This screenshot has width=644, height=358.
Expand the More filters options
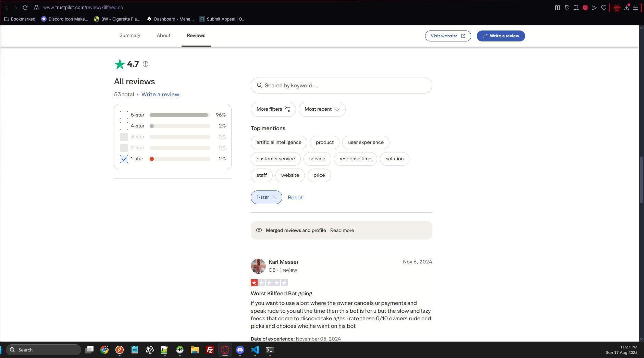pos(273,109)
